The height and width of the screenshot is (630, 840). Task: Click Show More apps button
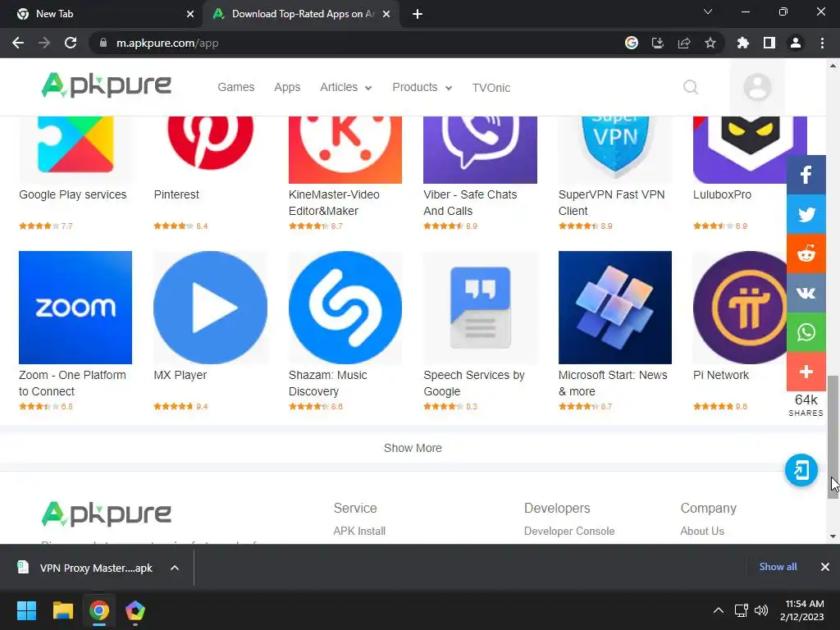pos(413,448)
